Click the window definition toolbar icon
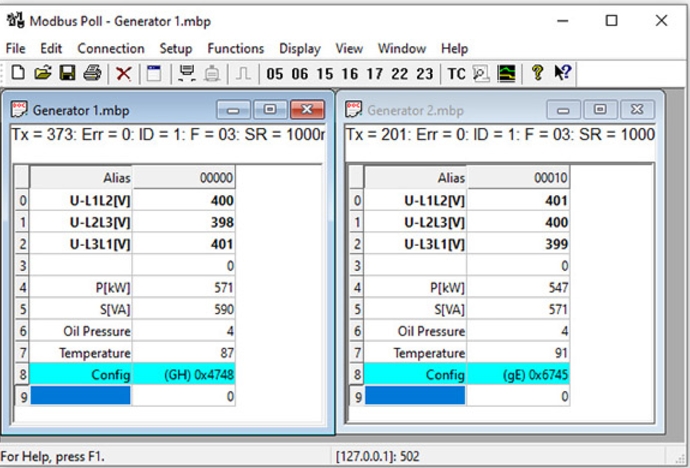The height and width of the screenshot is (468, 690). pyautogui.click(x=154, y=73)
